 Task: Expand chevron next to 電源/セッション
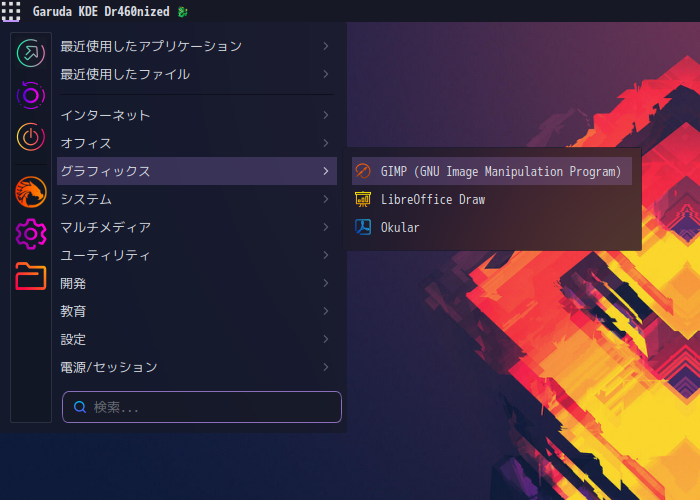[x=326, y=367]
